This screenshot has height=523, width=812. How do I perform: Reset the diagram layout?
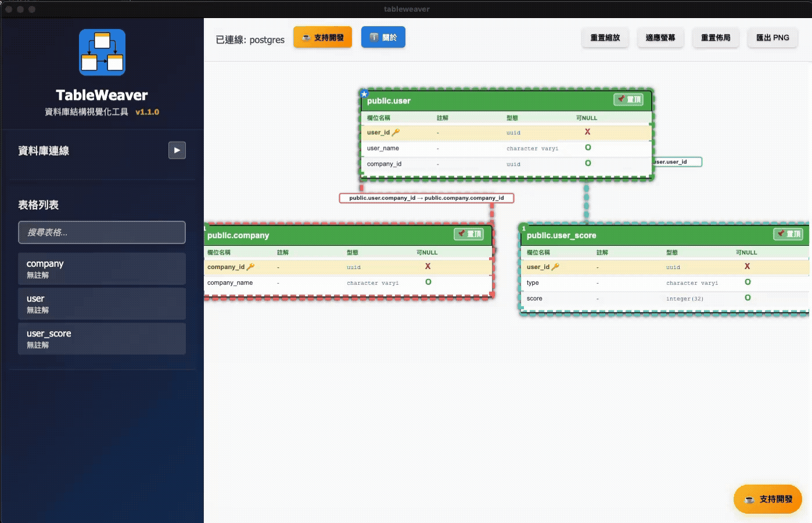coord(715,38)
